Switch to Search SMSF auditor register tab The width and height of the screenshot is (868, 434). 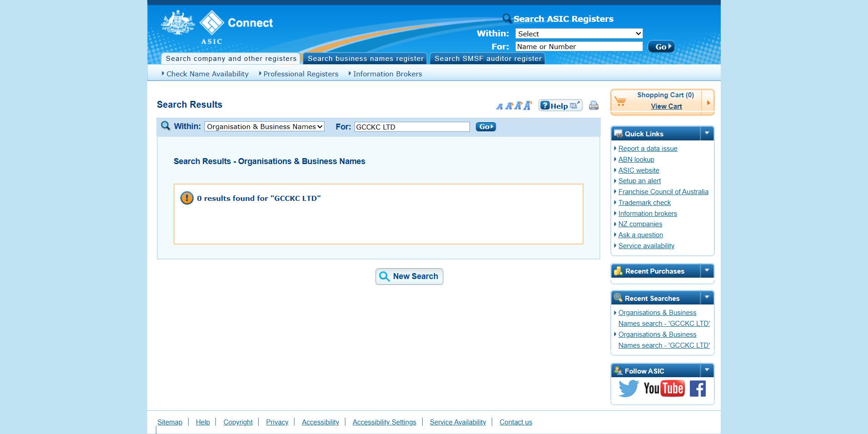click(488, 59)
